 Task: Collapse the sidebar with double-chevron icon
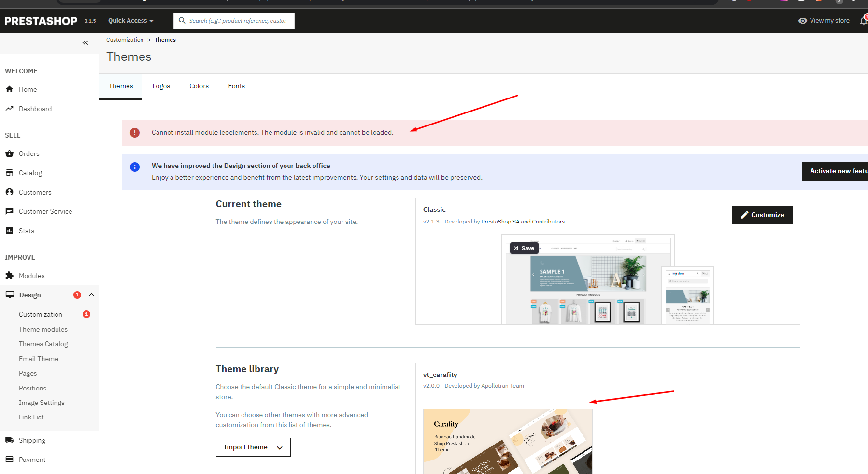coord(85,43)
